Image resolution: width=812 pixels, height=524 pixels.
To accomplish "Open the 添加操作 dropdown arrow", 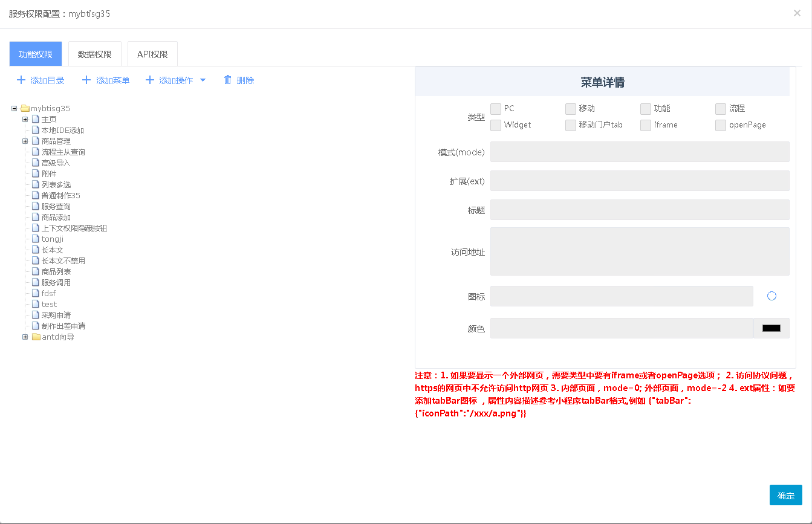I will click(203, 80).
